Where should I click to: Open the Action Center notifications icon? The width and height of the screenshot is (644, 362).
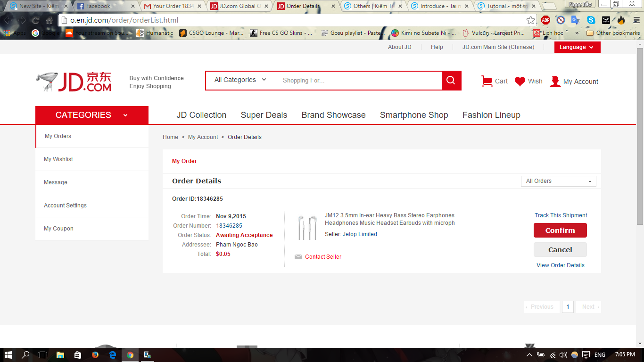click(586, 355)
